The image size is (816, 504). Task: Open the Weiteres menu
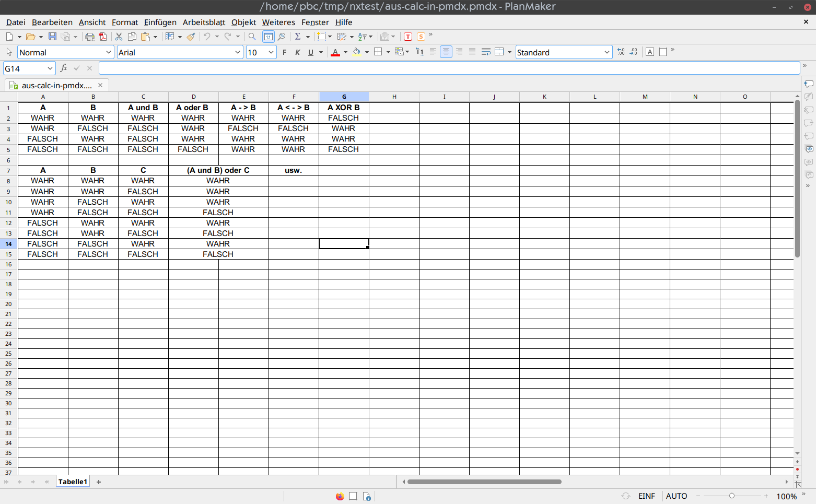(278, 22)
